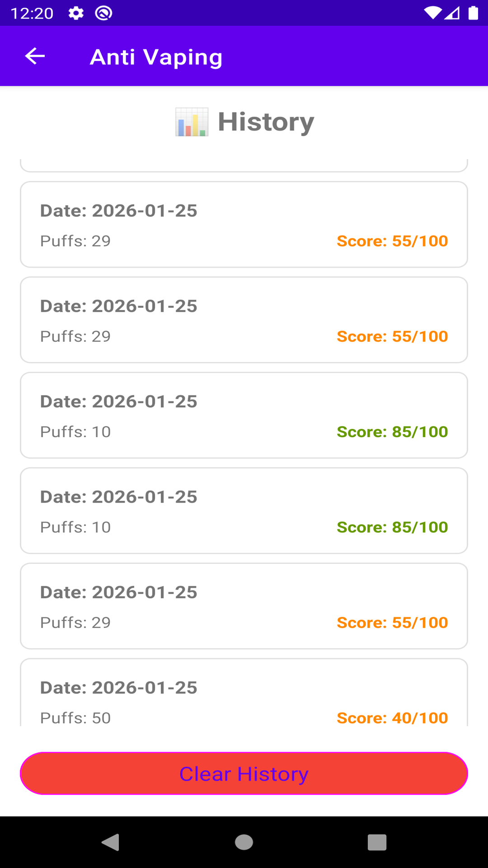The width and height of the screenshot is (488, 868).
Task: Open recent apps with the square button
Action: point(377,842)
